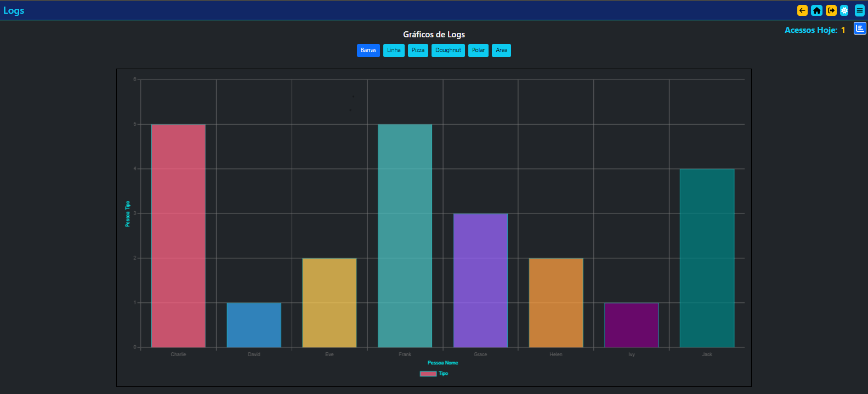The height and width of the screenshot is (394, 868).
Task: Choose the Area chart type
Action: pos(501,50)
